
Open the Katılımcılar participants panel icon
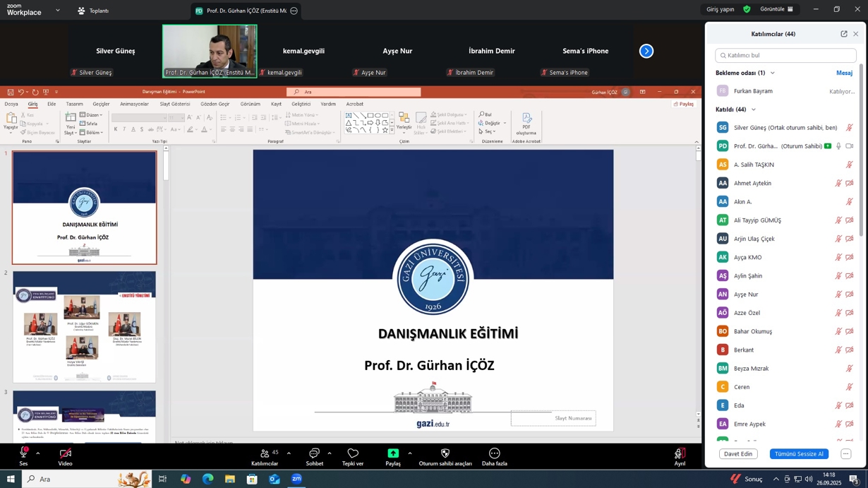point(265,454)
